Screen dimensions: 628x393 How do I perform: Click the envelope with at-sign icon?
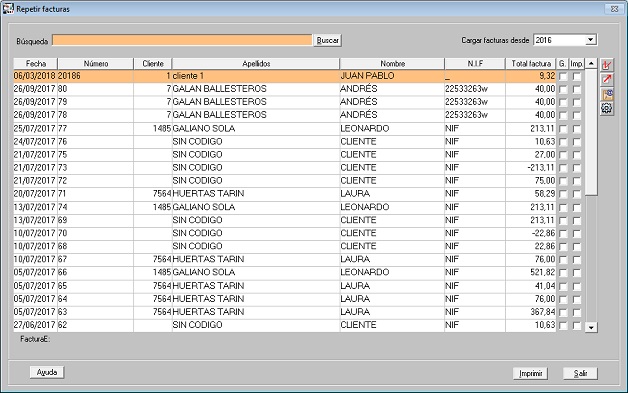607,94
